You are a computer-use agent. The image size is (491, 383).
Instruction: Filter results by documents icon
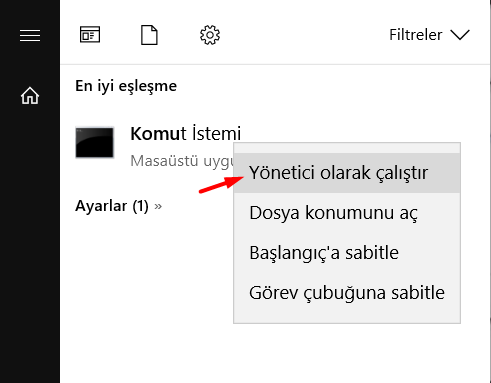click(x=149, y=35)
